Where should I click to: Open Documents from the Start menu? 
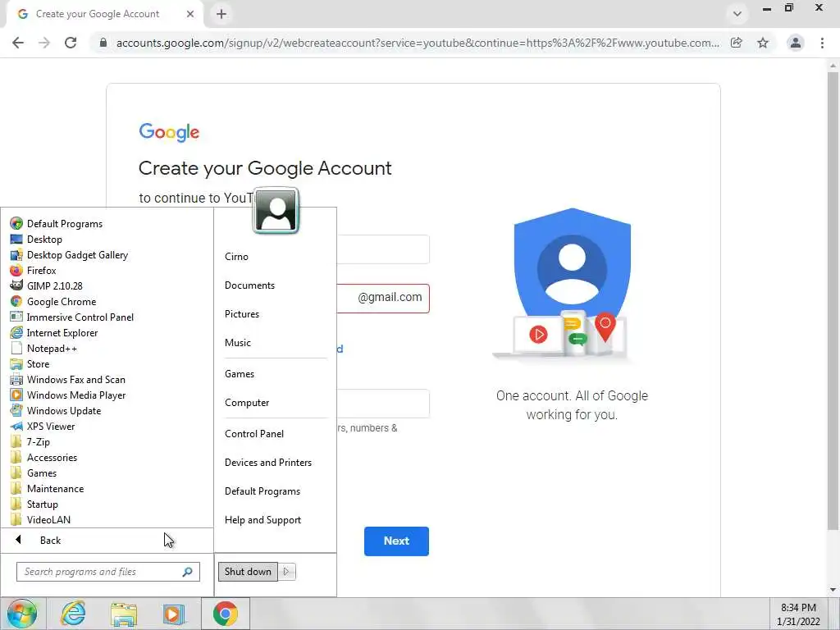click(249, 285)
